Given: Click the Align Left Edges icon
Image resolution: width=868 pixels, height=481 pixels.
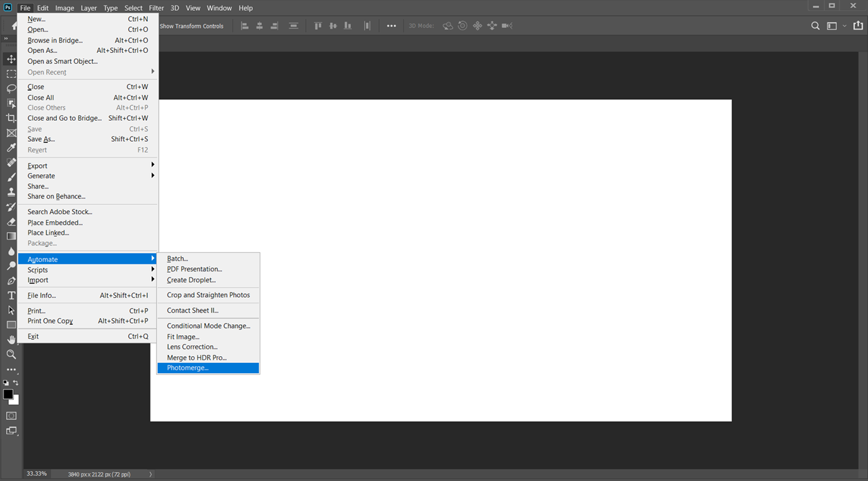Looking at the screenshot, I should tap(244, 26).
